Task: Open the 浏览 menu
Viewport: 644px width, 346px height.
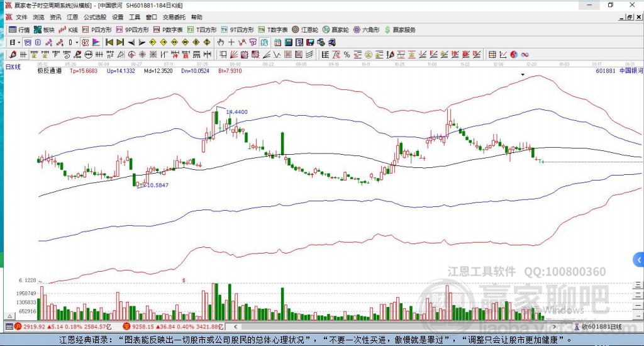Action: pyautogui.click(x=38, y=17)
